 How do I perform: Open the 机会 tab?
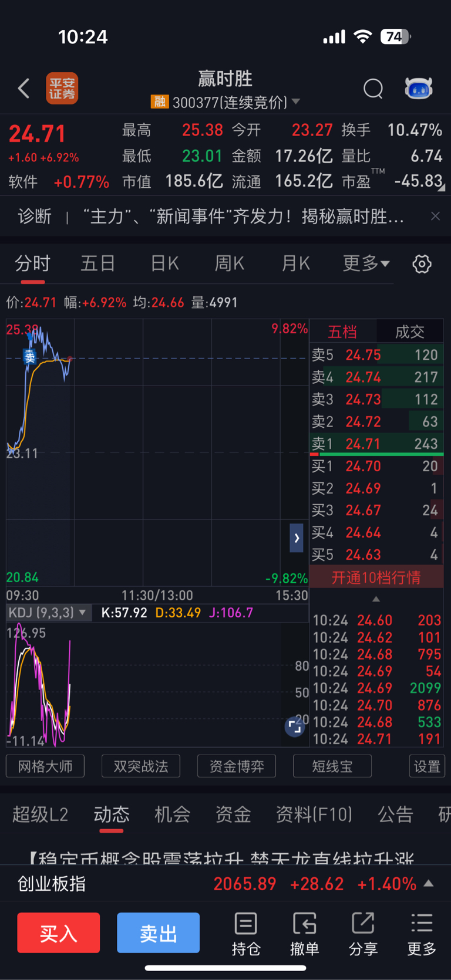[173, 815]
